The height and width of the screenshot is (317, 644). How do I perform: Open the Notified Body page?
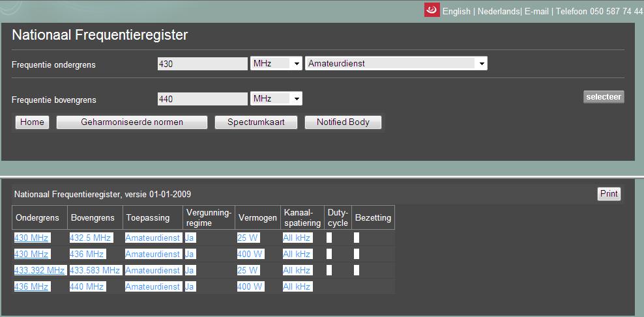pyautogui.click(x=343, y=122)
